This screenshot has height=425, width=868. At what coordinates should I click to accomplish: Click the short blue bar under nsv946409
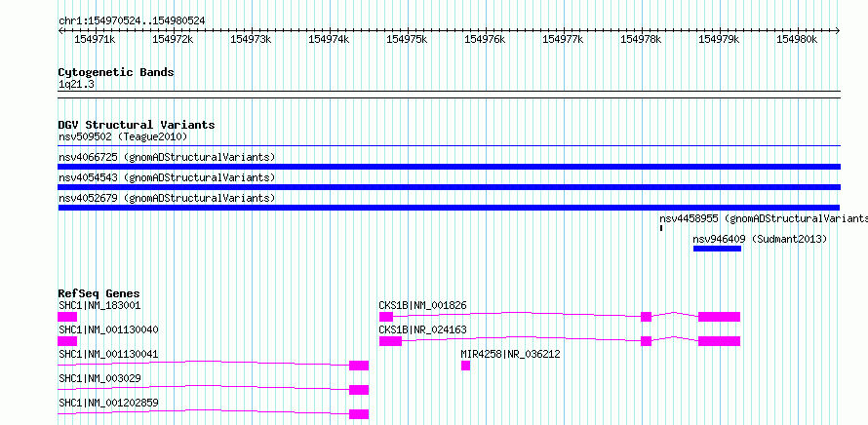pos(717,249)
